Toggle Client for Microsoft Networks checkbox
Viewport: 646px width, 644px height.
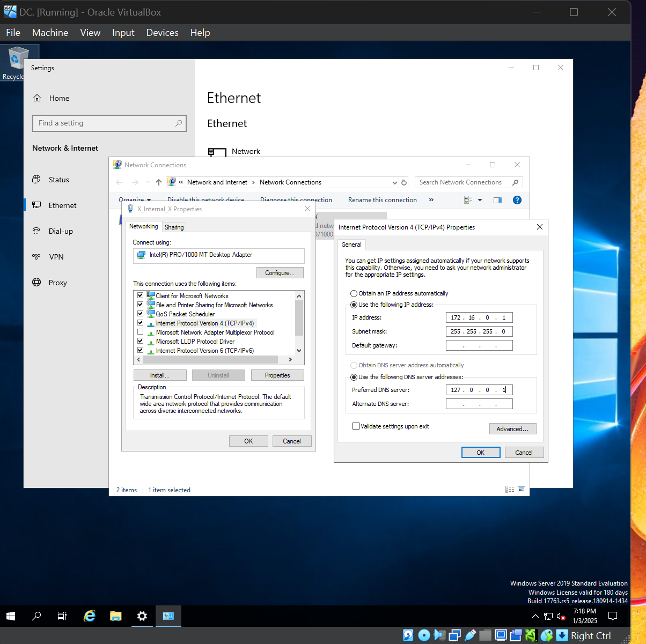[x=141, y=295]
